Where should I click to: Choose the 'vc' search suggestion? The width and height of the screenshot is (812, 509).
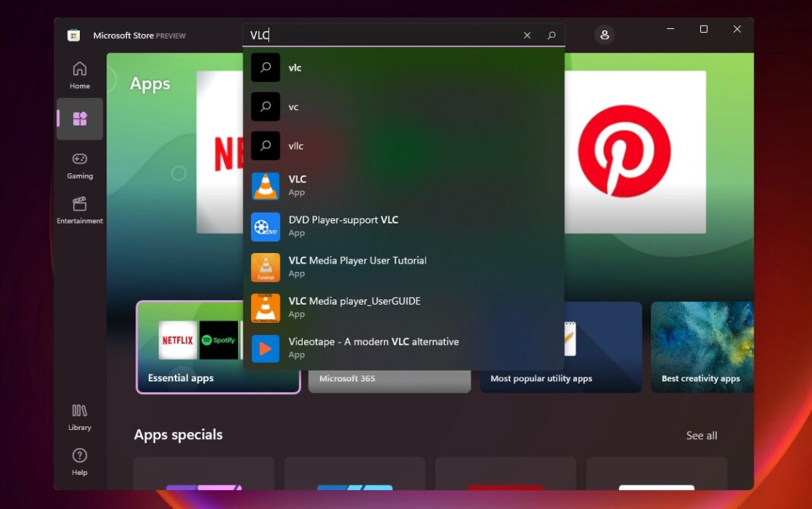[x=293, y=106]
